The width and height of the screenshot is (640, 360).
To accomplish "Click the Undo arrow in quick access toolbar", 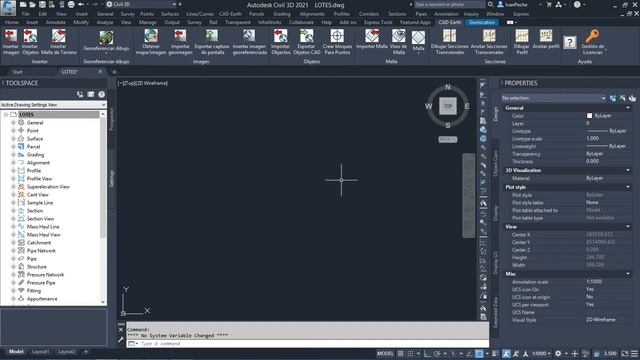I will [81, 4].
